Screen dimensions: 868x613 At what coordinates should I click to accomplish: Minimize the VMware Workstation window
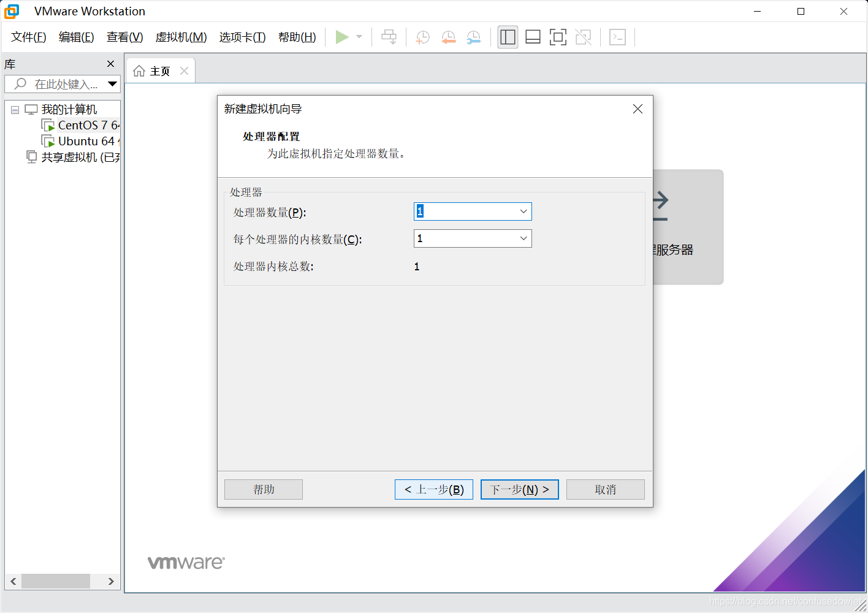pyautogui.click(x=758, y=12)
